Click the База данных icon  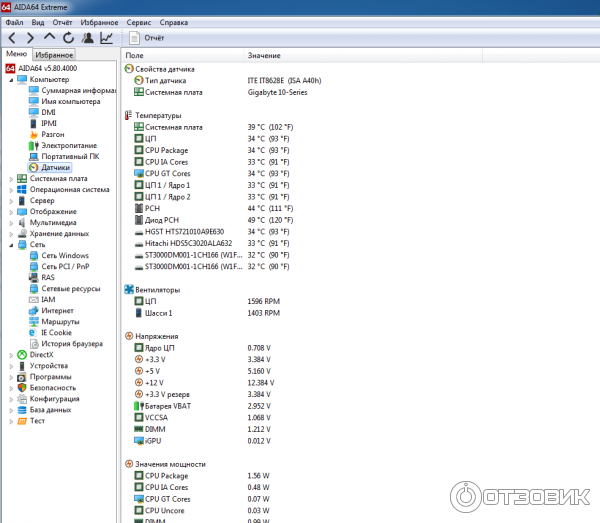(x=22, y=410)
